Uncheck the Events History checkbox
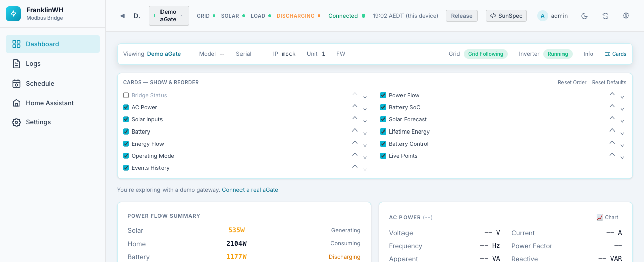Viewport: 644px width, 262px height. pos(126,168)
